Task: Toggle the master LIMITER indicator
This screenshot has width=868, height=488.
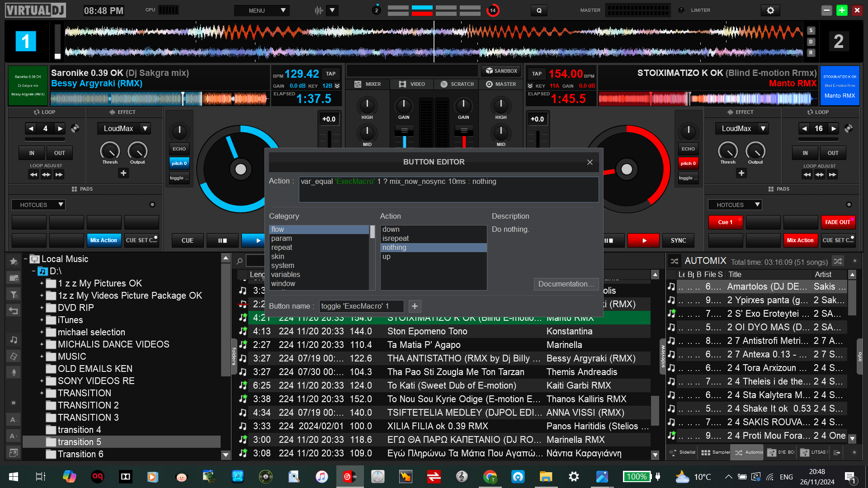Action: coord(681,10)
